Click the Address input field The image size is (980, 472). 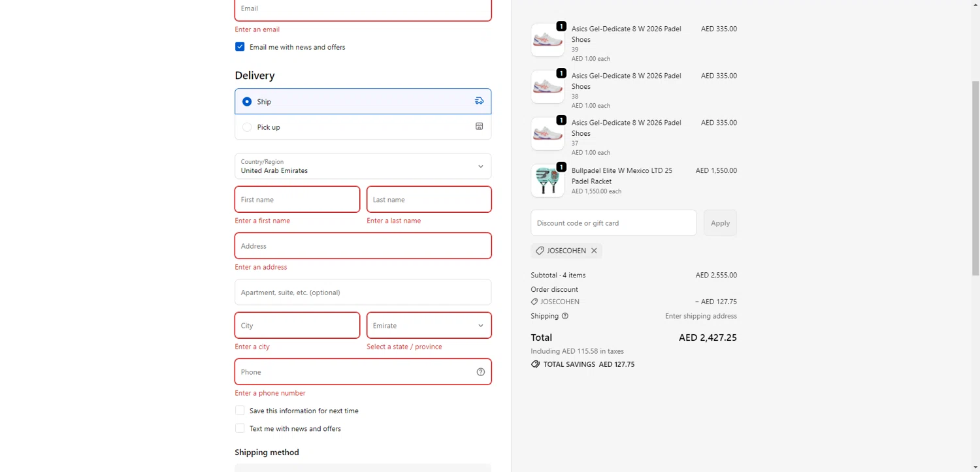[x=363, y=246]
